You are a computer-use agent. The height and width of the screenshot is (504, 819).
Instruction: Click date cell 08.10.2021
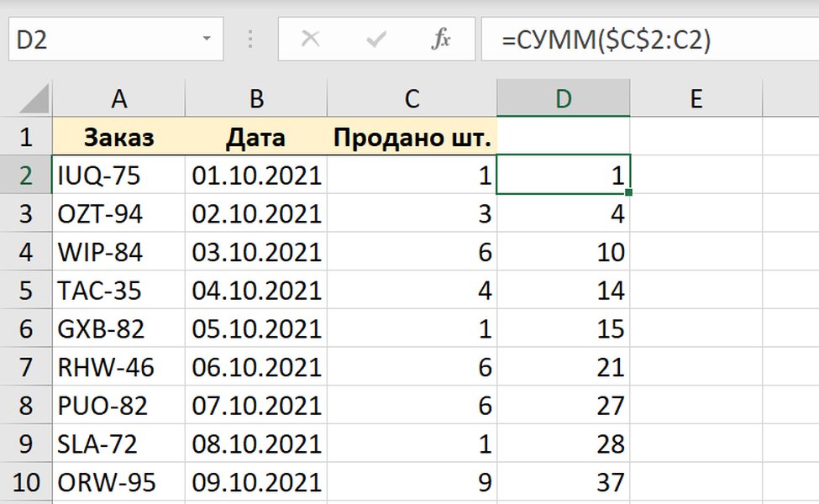pyautogui.click(x=256, y=444)
